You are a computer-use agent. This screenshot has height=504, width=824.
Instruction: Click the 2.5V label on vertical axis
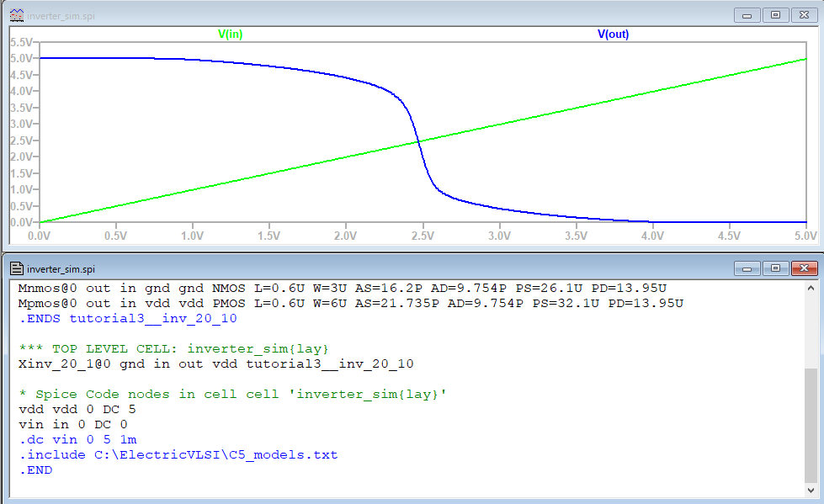(x=21, y=141)
